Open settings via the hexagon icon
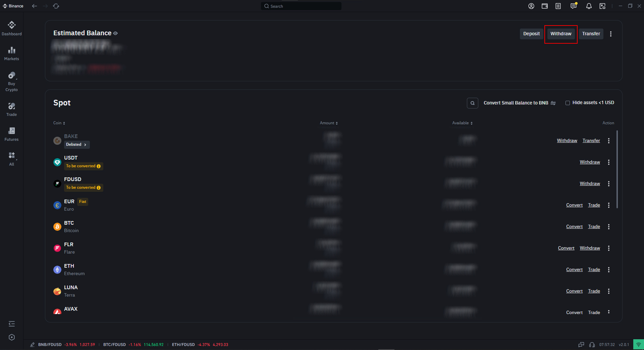Image resolution: width=644 pixels, height=350 pixels. [12, 337]
